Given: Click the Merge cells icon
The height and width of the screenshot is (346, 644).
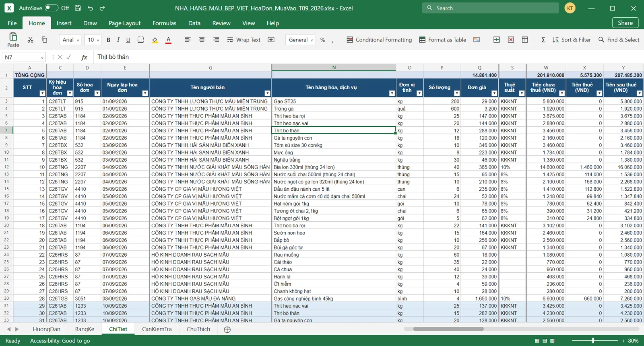Looking at the screenshot, I should [x=271, y=40].
